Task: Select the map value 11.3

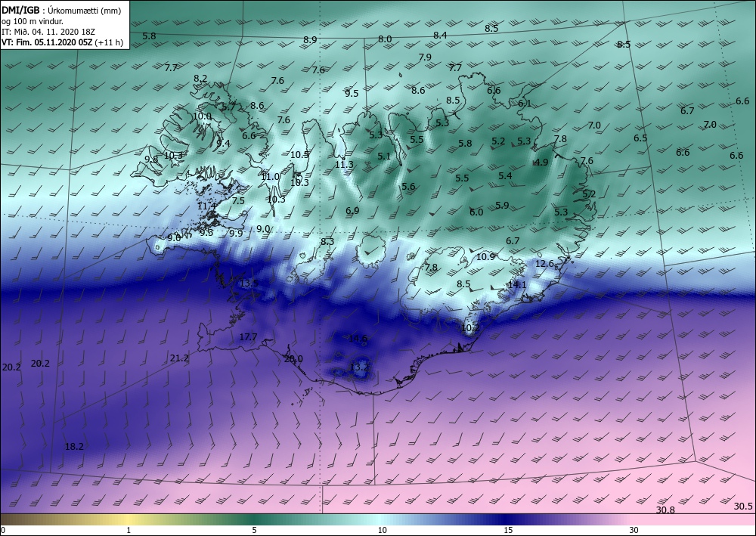Action: tap(344, 164)
